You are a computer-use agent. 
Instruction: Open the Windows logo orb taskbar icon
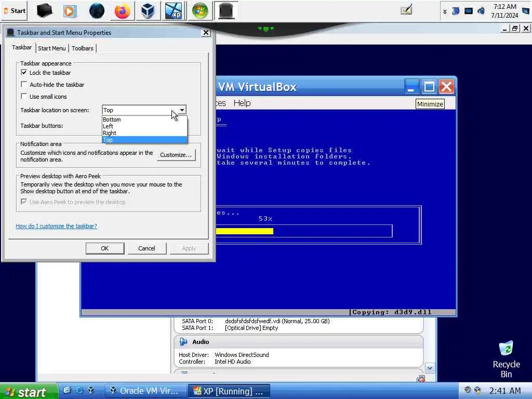200,11
